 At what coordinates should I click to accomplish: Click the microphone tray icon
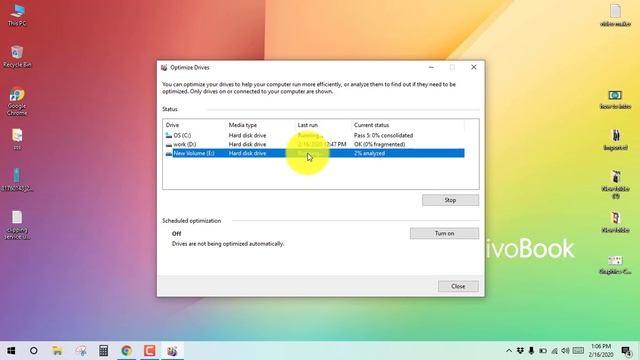point(531,351)
